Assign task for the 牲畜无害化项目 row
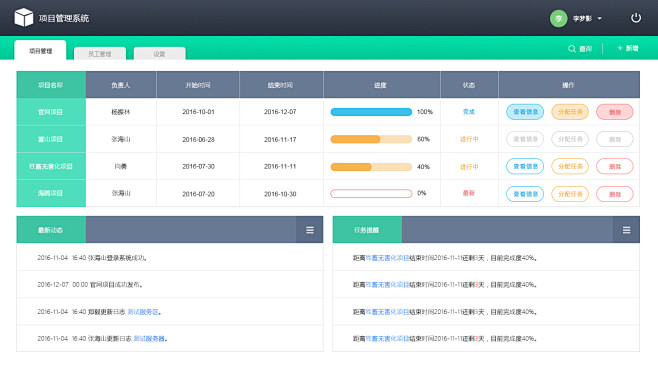The width and height of the screenshot is (658, 370). (570, 167)
